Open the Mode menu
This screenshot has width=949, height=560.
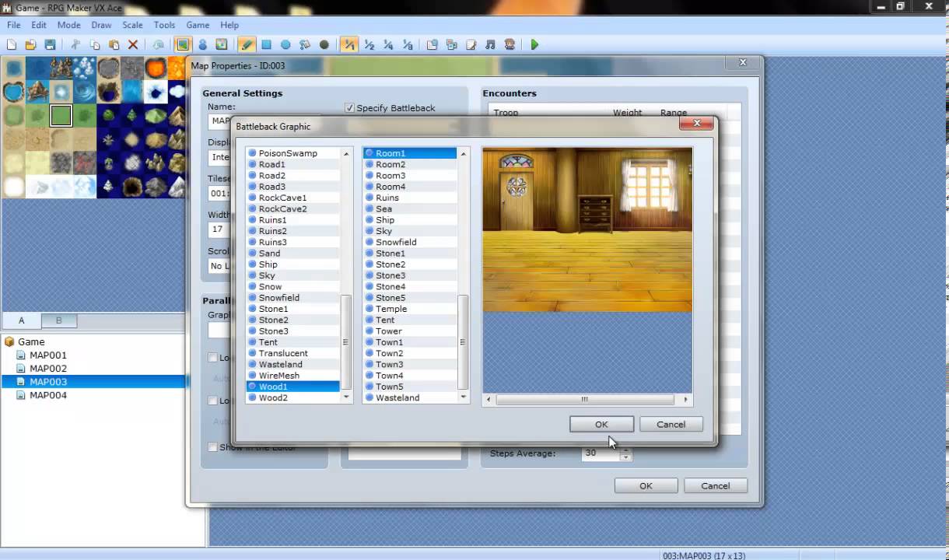[x=68, y=25]
